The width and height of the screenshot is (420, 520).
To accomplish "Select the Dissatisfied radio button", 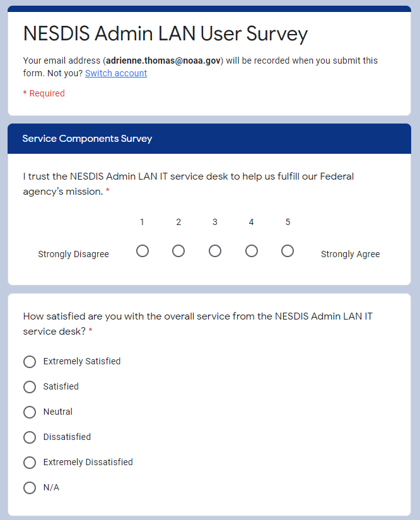I will (x=30, y=437).
